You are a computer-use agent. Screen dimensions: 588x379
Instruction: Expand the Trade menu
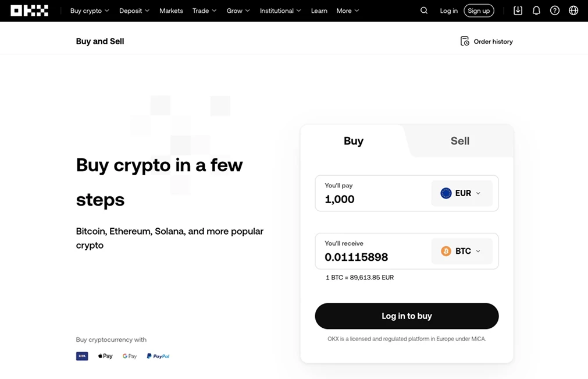(x=204, y=10)
